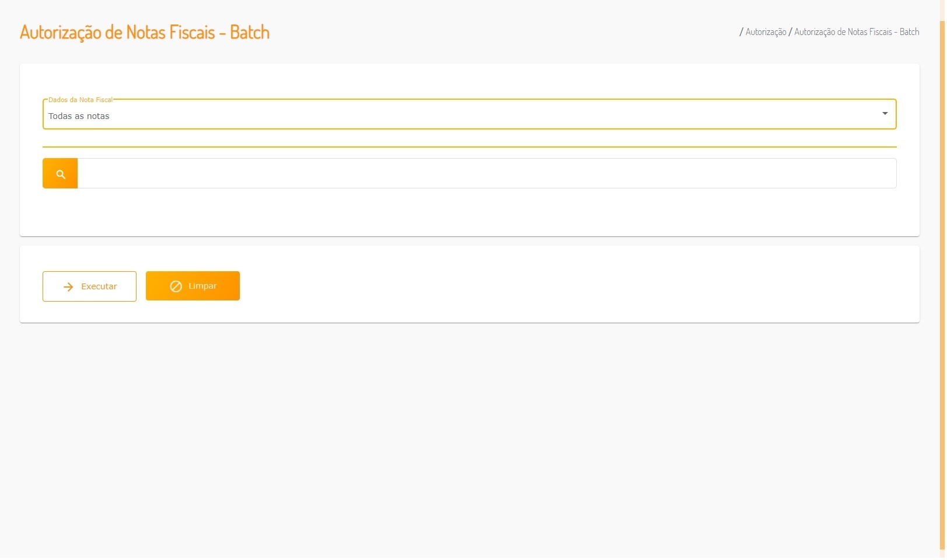Image resolution: width=947 pixels, height=560 pixels.
Task: Click the 'Todas as notas' selected value
Action: tap(79, 116)
